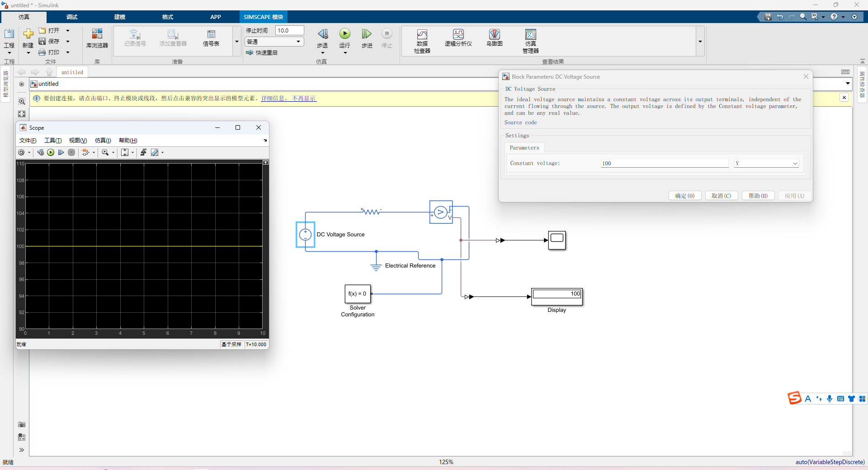The image size is (868, 470).
Task: Click the Step Forward (步进) icon
Action: click(x=367, y=34)
